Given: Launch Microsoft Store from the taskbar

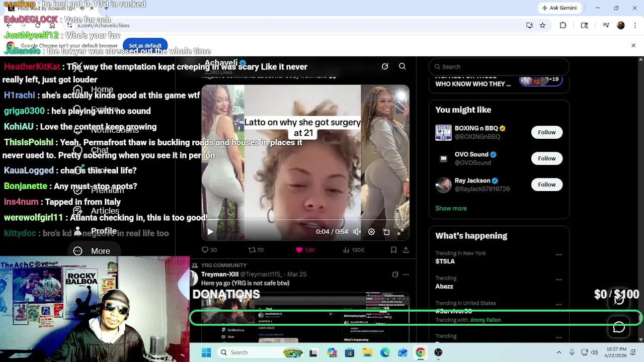Looking at the screenshot, I should point(350,352).
